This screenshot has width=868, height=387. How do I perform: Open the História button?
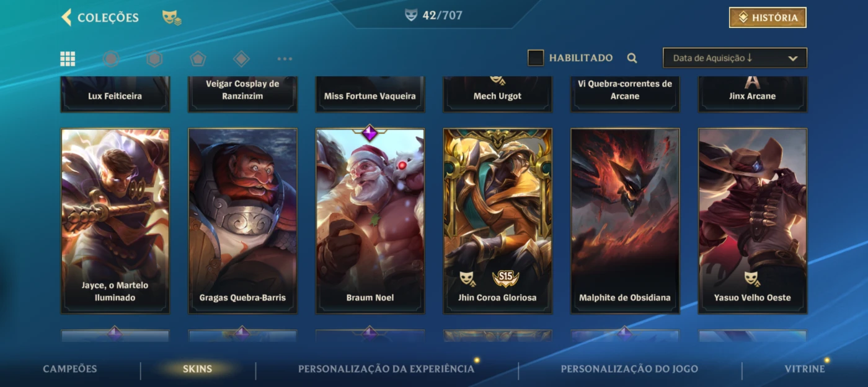768,18
